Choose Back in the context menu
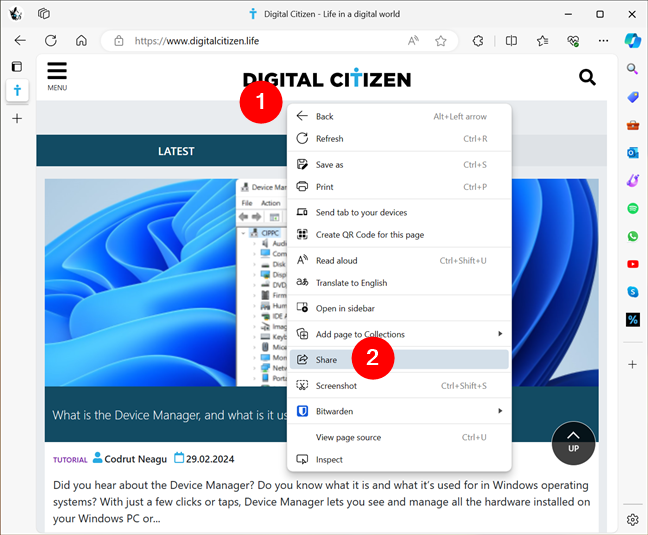This screenshot has width=648, height=535. click(x=399, y=117)
